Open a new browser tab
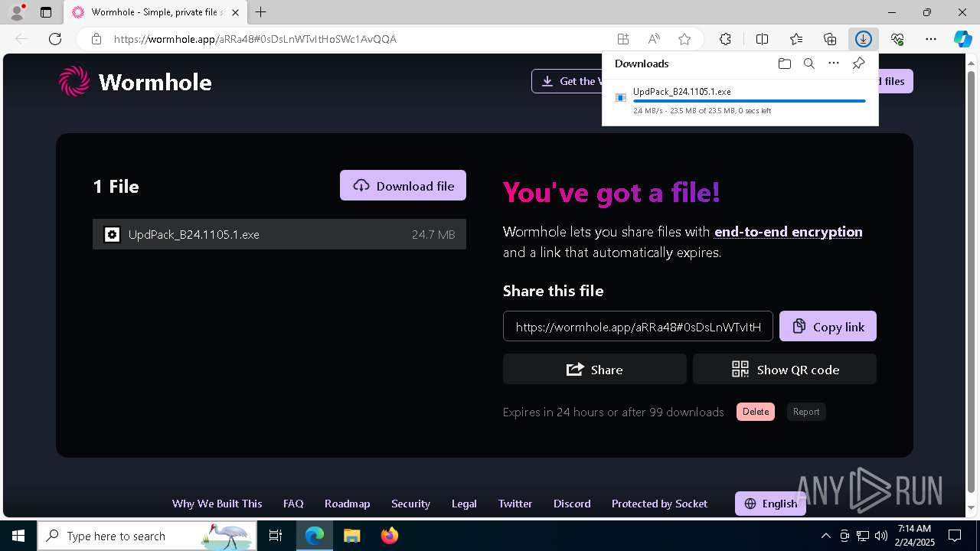Viewport: 980px width, 551px height. (x=261, y=12)
